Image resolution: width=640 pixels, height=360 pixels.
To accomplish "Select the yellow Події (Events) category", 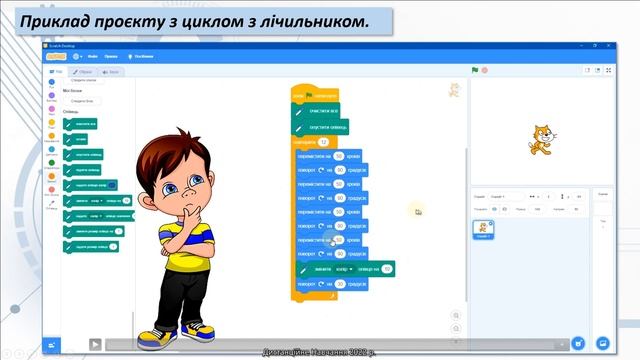I will [51, 124].
